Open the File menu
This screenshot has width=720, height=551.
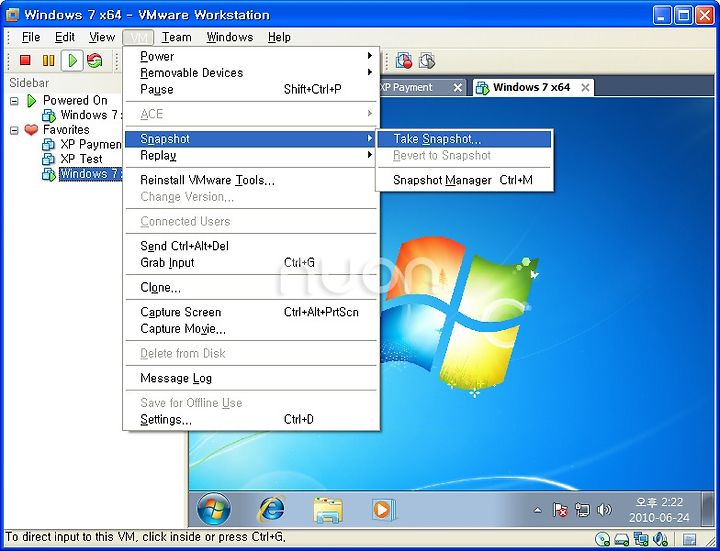point(31,37)
